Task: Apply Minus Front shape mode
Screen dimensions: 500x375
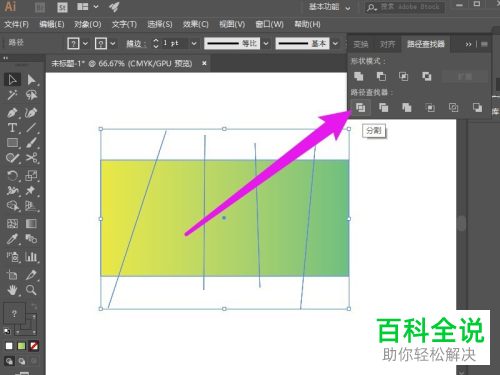Action: 381,76
